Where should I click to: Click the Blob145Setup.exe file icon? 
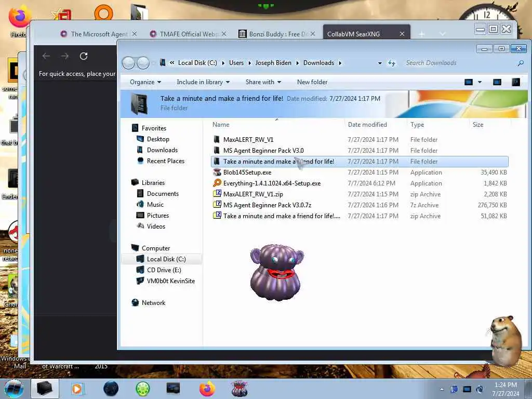(x=217, y=172)
